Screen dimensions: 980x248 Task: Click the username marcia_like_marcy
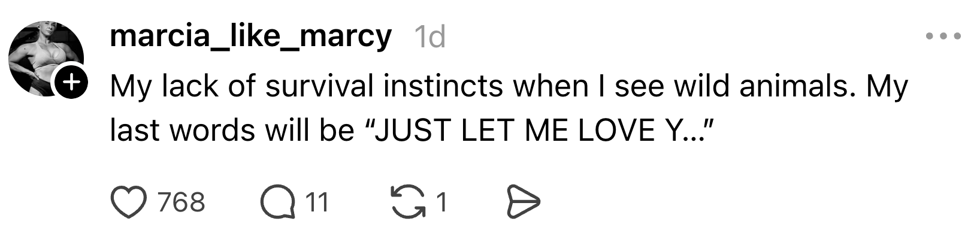coord(250,37)
